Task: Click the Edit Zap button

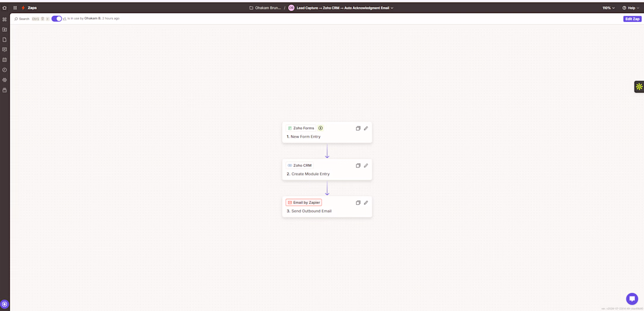Action: 632,19
